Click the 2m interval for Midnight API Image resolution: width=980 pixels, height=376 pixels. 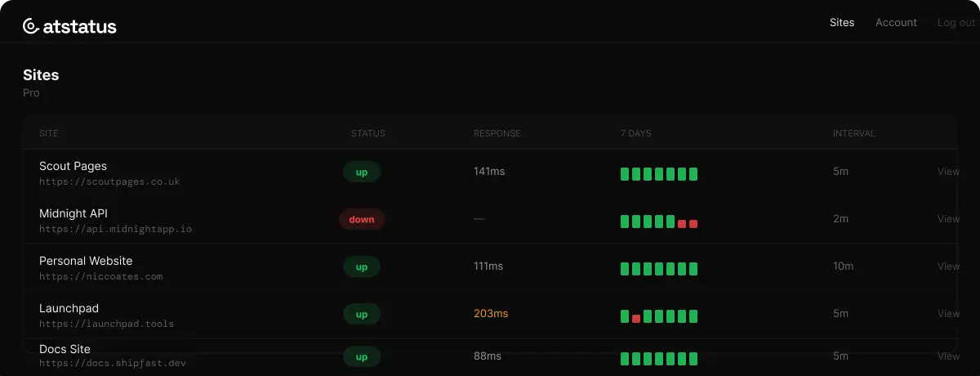(x=840, y=219)
